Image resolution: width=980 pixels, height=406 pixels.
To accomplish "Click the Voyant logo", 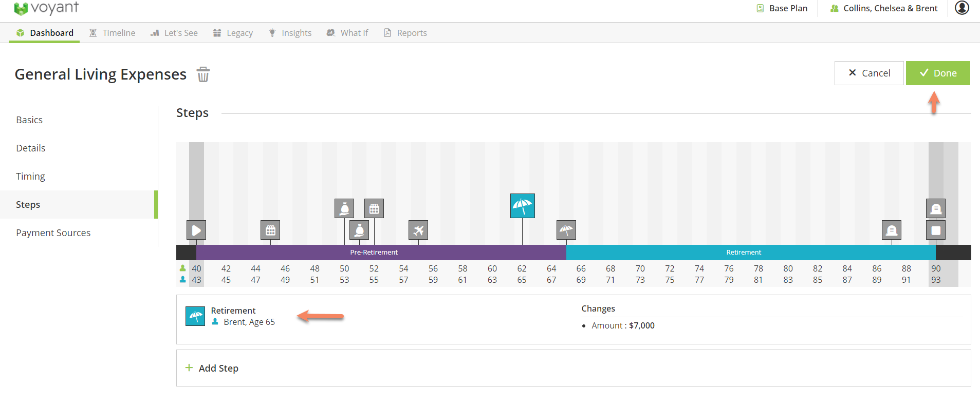I will pyautogui.click(x=46, y=8).
